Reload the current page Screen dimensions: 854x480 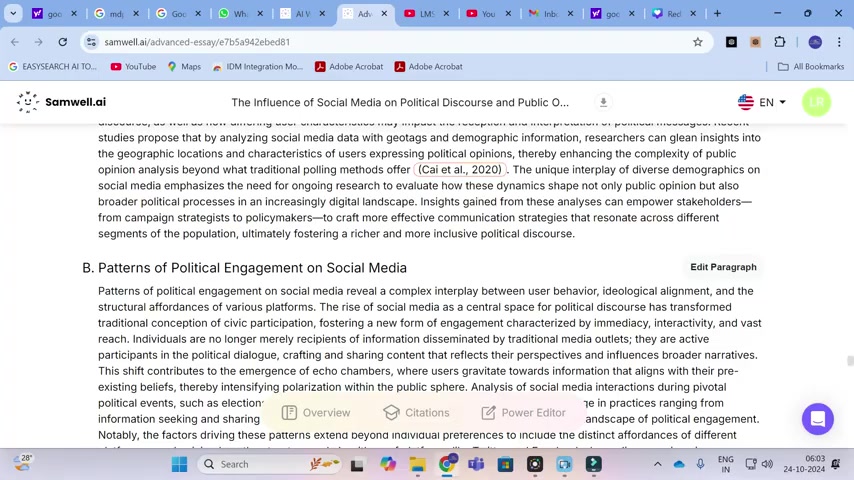pyautogui.click(x=63, y=42)
